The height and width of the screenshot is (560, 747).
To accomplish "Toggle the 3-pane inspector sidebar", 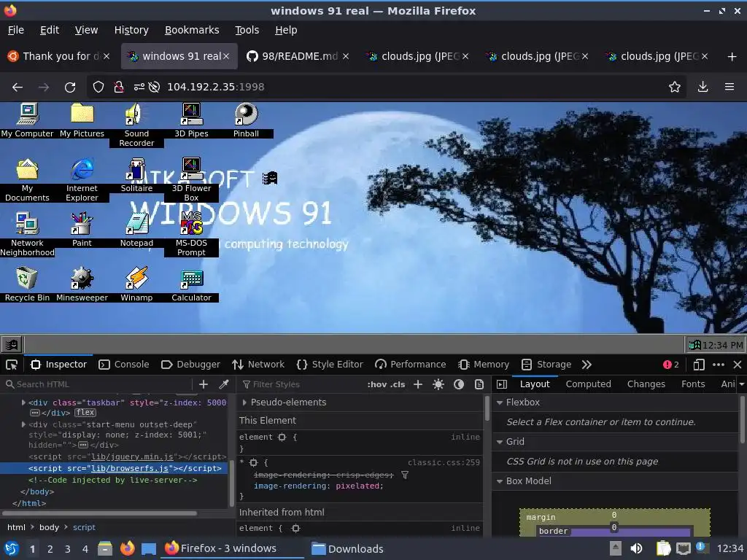I will (502, 384).
